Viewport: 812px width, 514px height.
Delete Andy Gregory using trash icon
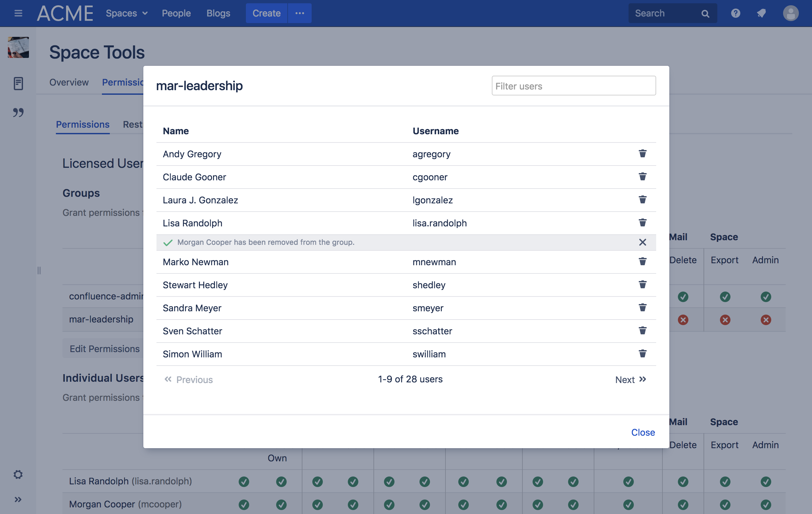[x=642, y=154]
